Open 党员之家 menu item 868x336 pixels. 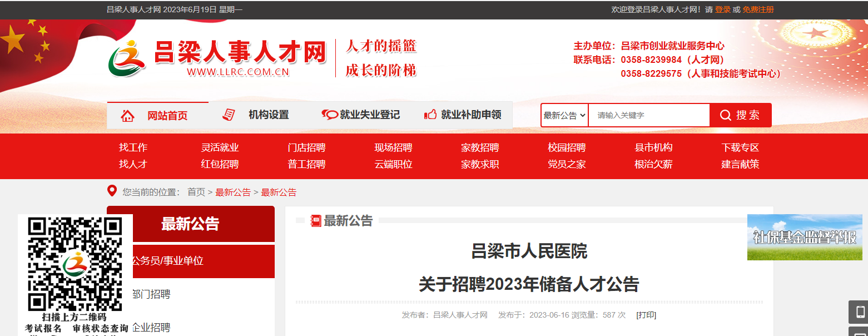567,164
